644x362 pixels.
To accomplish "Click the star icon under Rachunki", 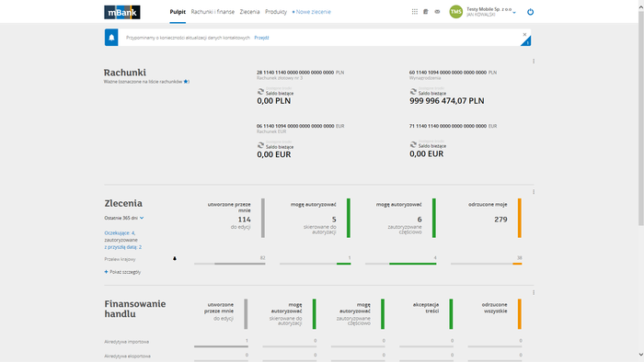I will 186,82.
